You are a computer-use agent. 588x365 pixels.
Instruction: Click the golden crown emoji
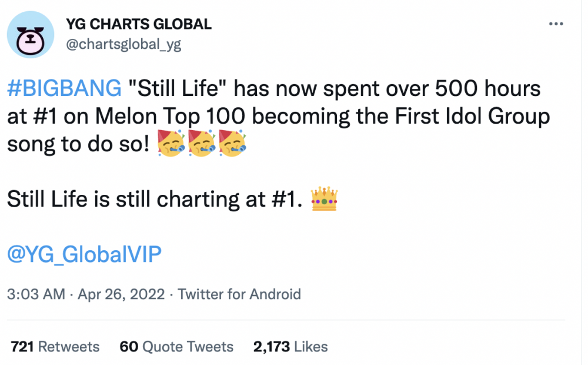click(324, 200)
